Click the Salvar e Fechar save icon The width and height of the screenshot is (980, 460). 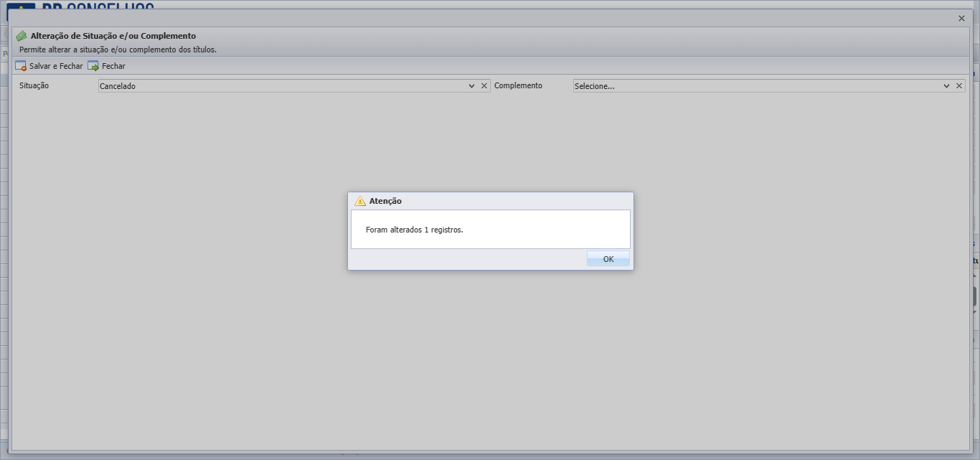tap(21, 66)
